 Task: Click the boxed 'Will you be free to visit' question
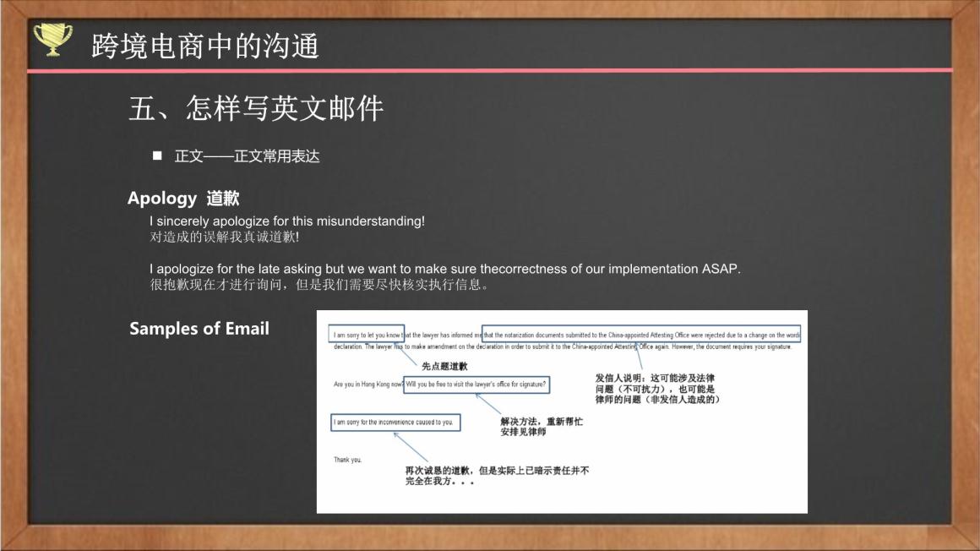tap(476, 385)
